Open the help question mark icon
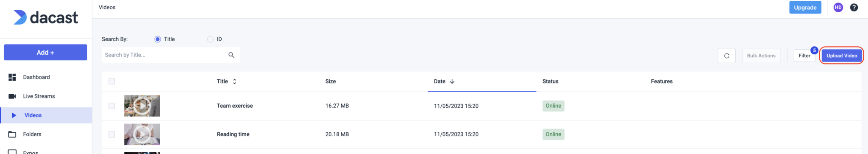Screen dimensions: 868x154 [x=854, y=7]
